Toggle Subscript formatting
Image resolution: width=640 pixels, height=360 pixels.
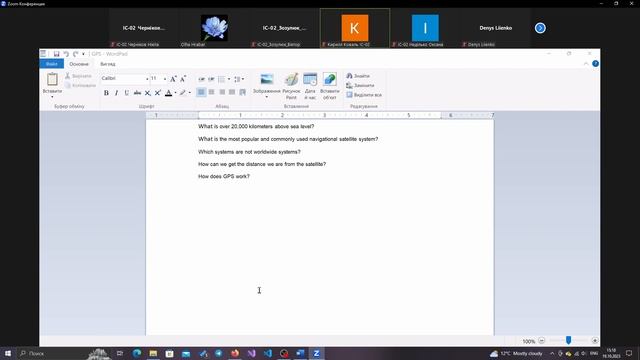pos(147,93)
